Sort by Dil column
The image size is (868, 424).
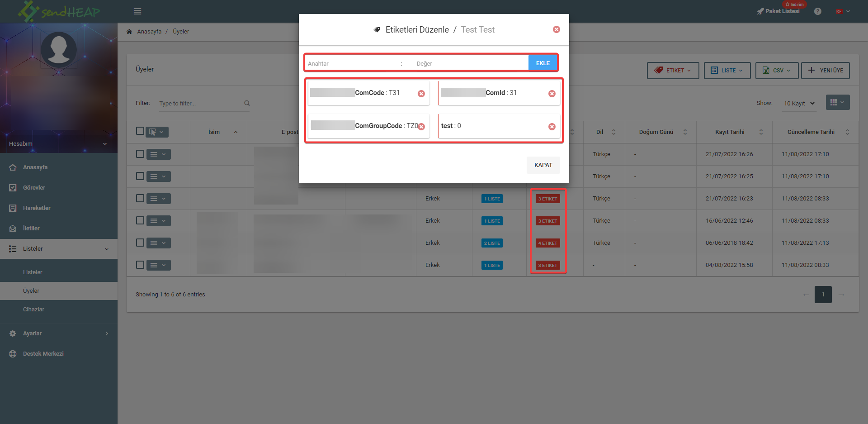(x=604, y=132)
